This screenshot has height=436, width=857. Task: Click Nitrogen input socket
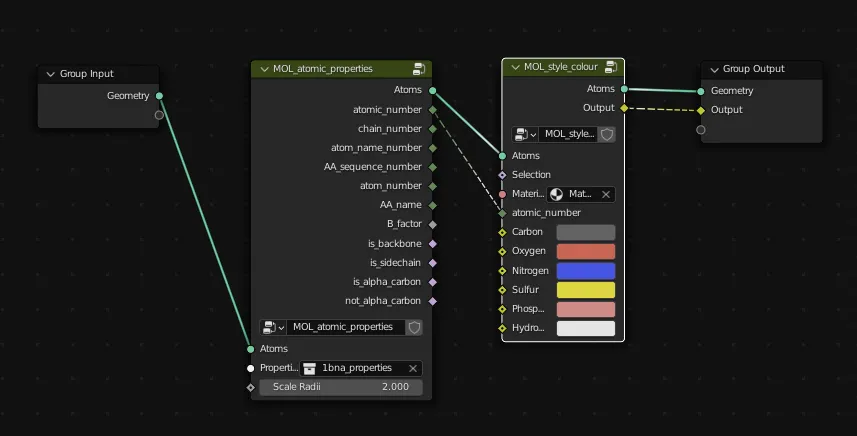pyautogui.click(x=502, y=271)
